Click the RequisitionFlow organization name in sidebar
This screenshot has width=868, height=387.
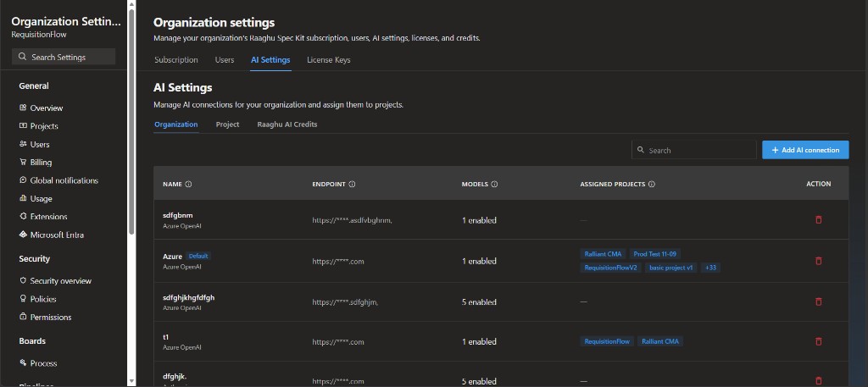39,34
